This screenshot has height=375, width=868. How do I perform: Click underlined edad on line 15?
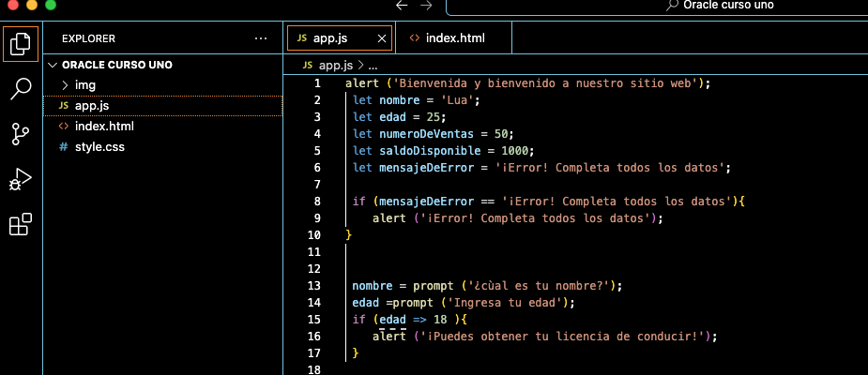coord(392,319)
